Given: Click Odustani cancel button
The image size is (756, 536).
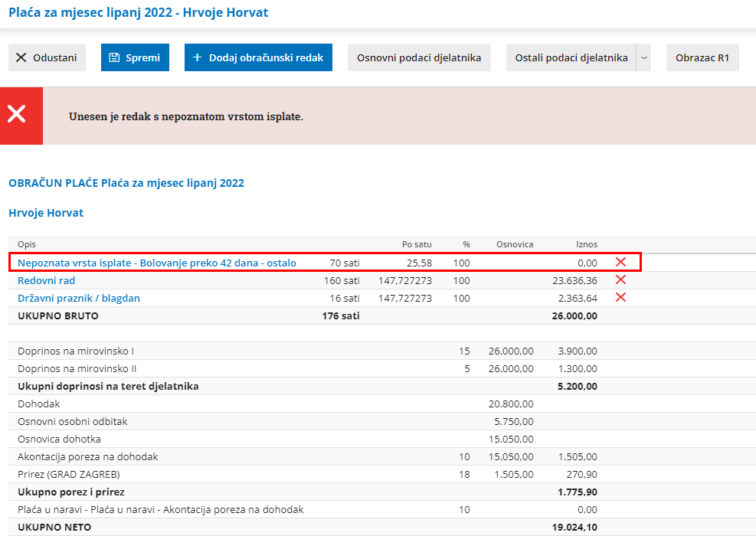Looking at the screenshot, I should [x=47, y=57].
